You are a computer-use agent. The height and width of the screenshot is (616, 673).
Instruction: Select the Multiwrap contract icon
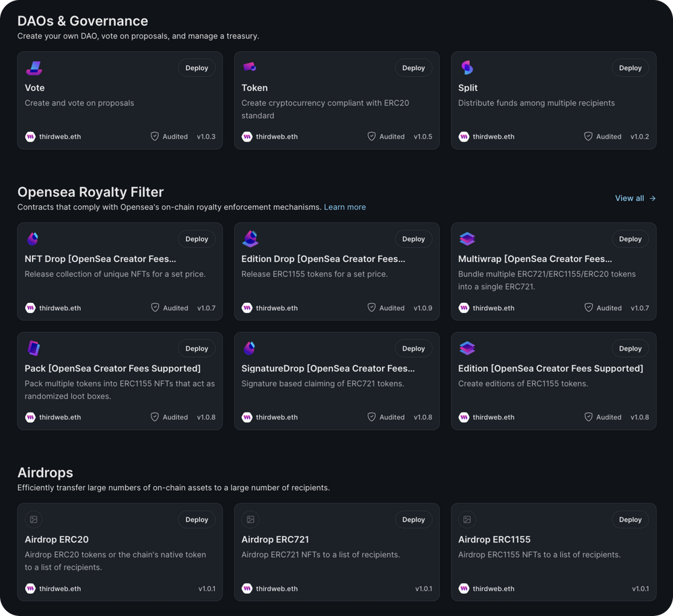coord(467,239)
